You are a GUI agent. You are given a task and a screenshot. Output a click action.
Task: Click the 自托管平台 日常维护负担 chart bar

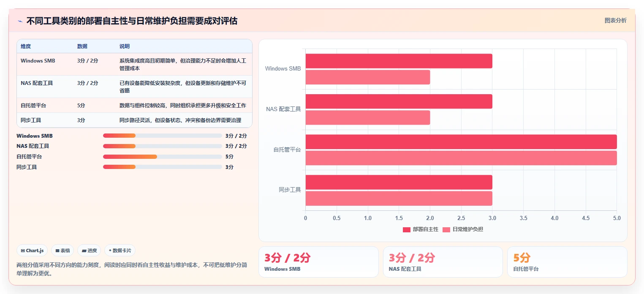coord(461,158)
